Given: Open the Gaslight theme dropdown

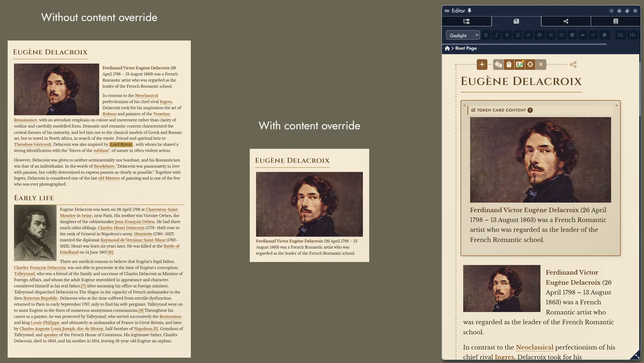Looking at the screenshot, I should [x=462, y=35].
